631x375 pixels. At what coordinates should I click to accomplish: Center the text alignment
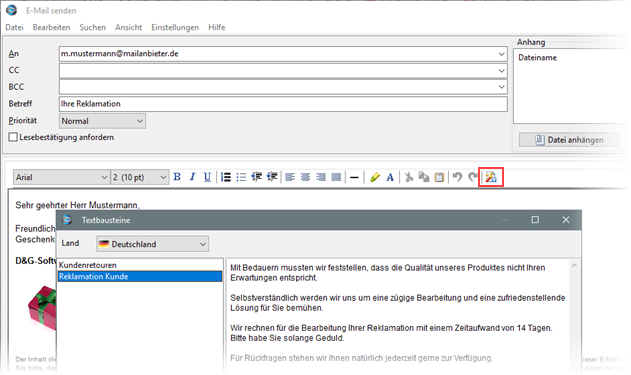coord(305,177)
